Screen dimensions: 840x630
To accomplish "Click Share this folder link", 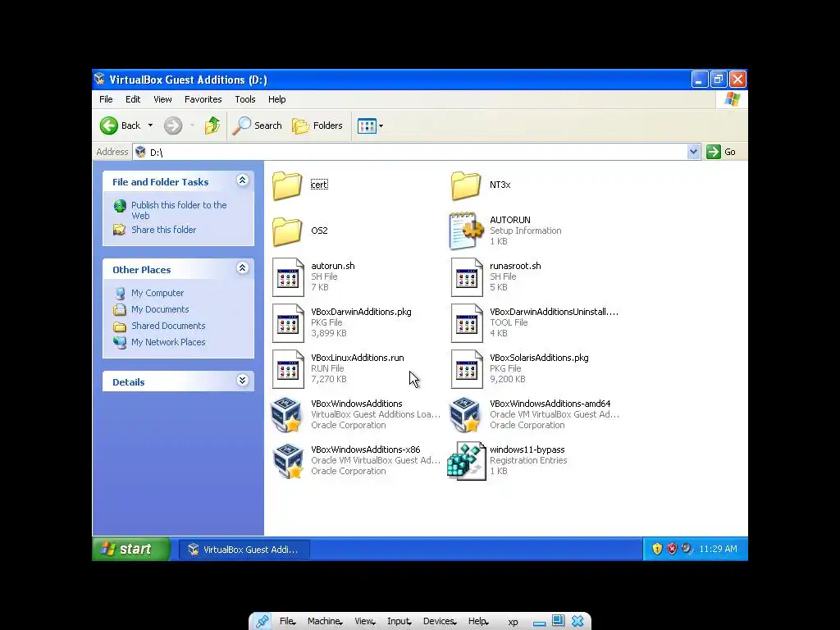I will point(163,230).
